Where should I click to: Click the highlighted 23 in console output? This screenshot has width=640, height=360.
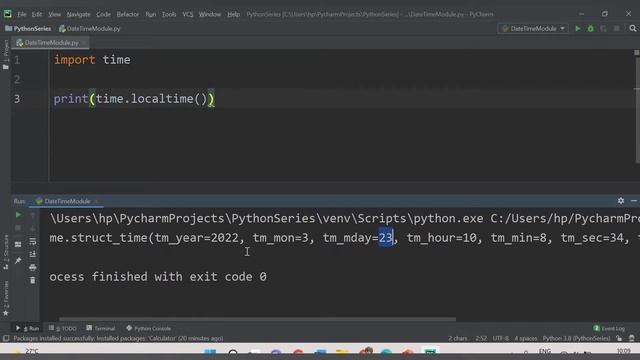(x=386, y=238)
